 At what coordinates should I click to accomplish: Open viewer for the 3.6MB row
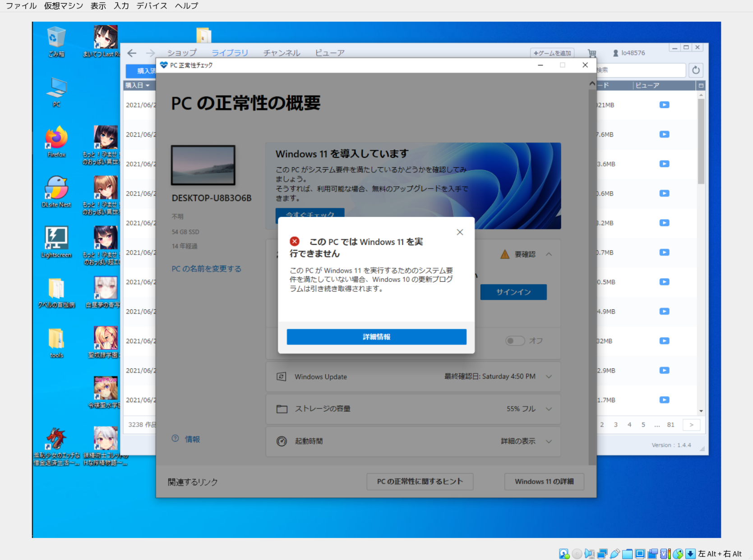coord(664,164)
